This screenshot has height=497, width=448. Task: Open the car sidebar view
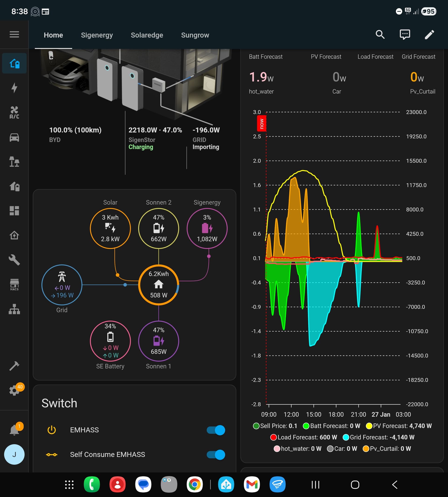14,137
